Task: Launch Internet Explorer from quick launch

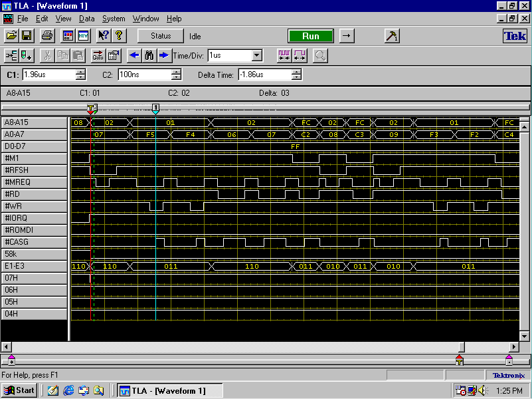Action: [68, 390]
